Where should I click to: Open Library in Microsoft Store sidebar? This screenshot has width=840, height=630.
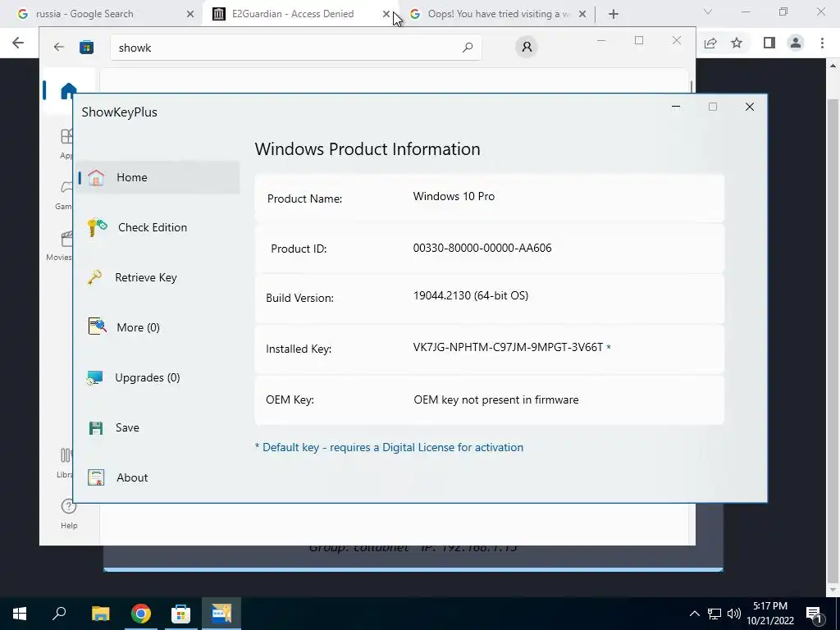[65, 463]
